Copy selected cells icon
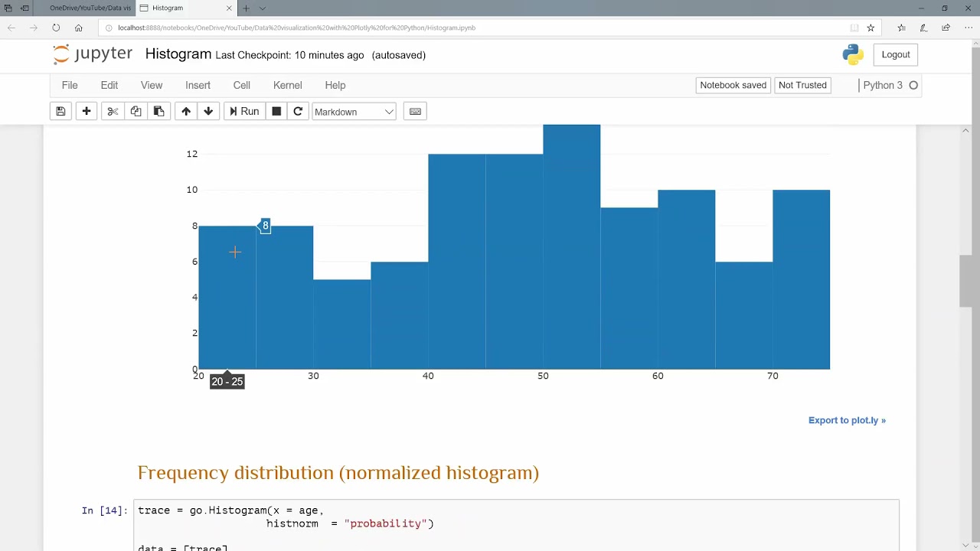Image resolution: width=980 pixels, height=551 pixels. 136,112
